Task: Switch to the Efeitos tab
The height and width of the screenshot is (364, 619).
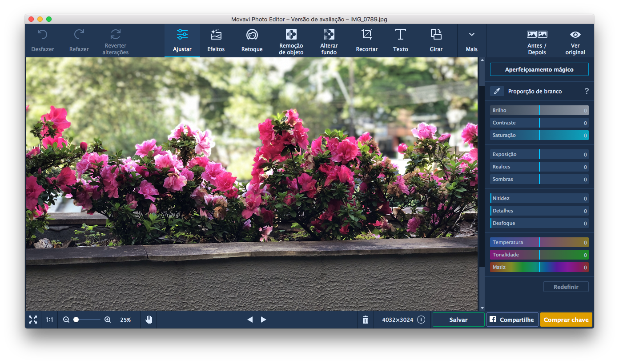Action: point(216,41)
